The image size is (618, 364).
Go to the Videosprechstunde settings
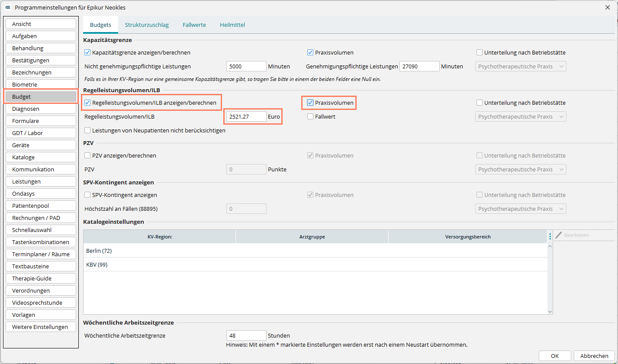pos(41,303)
